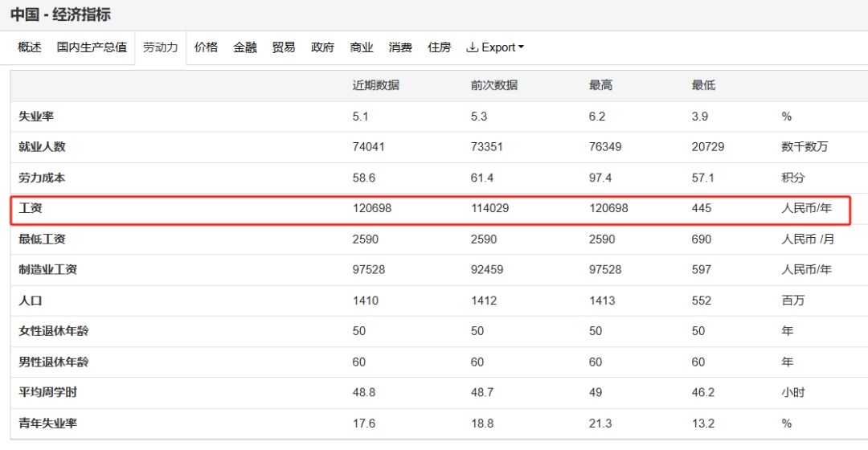Open the 住房 tab
The width and height of the screenshot is (868, 450).
pyautogui.click(x=439, y=47)
